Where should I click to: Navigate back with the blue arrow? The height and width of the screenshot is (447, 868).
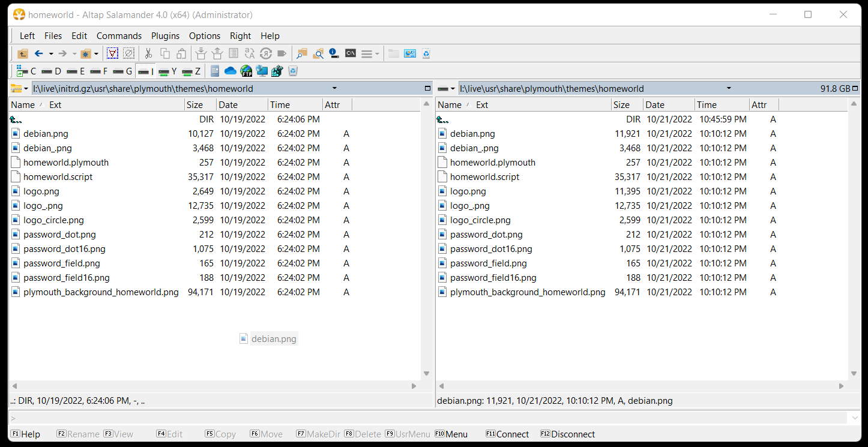point(38,53)
